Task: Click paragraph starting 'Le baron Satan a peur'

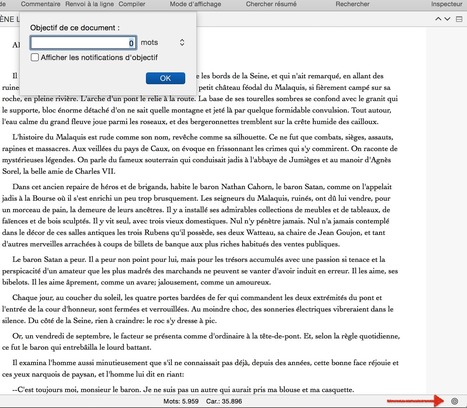Action: click(x=200, y=271)
